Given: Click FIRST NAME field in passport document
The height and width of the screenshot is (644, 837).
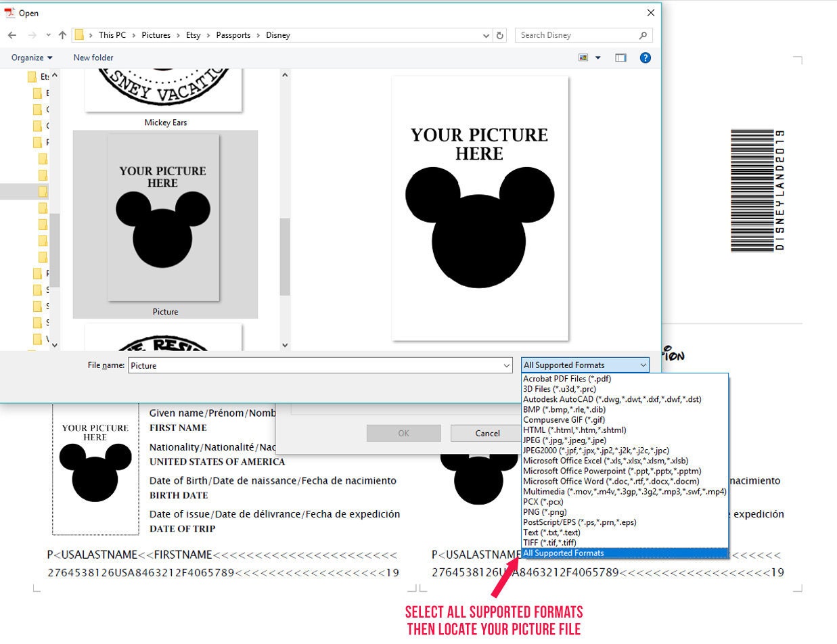Looking at the screenshot, I should coord(178,428).
